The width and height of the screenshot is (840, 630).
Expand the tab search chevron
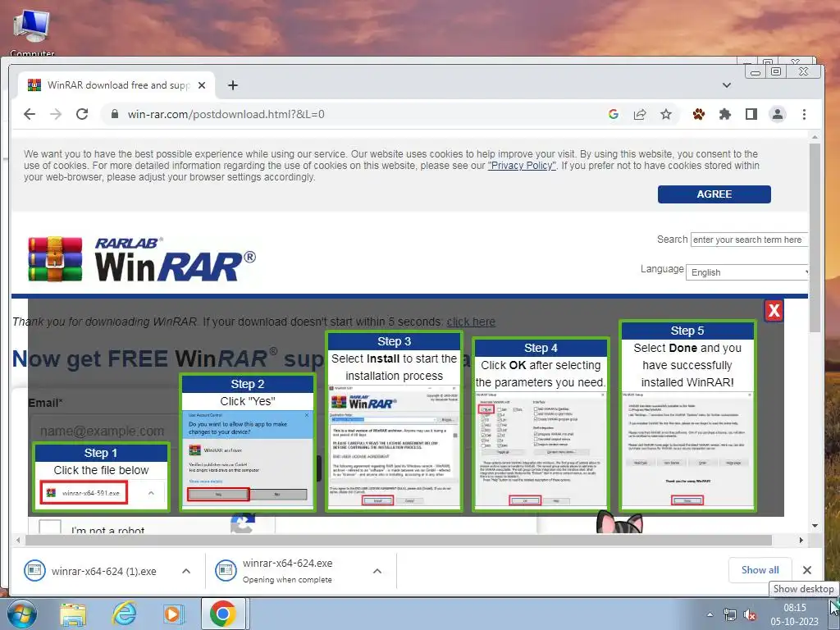pyautogui.click(x=727, y=85)
